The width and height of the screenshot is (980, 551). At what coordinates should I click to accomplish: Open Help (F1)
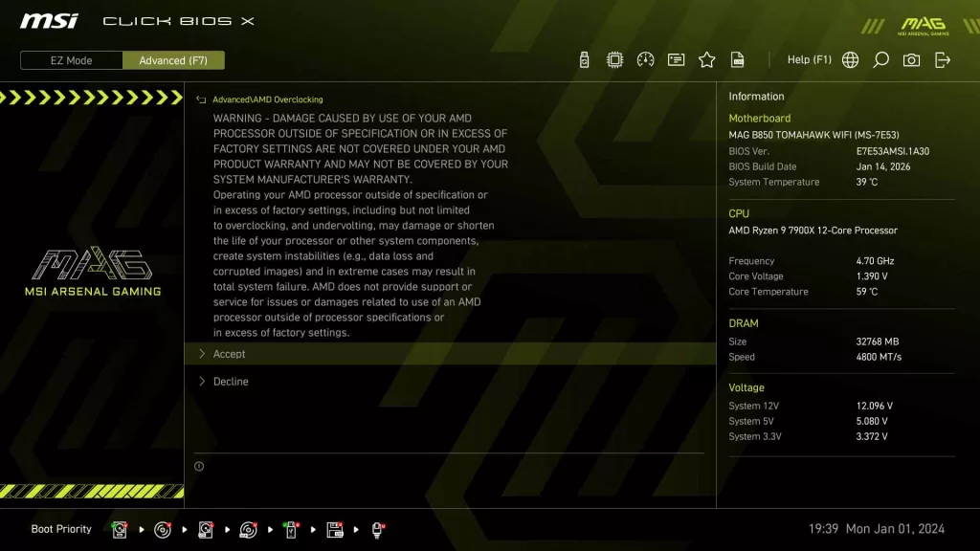[810, 59]
